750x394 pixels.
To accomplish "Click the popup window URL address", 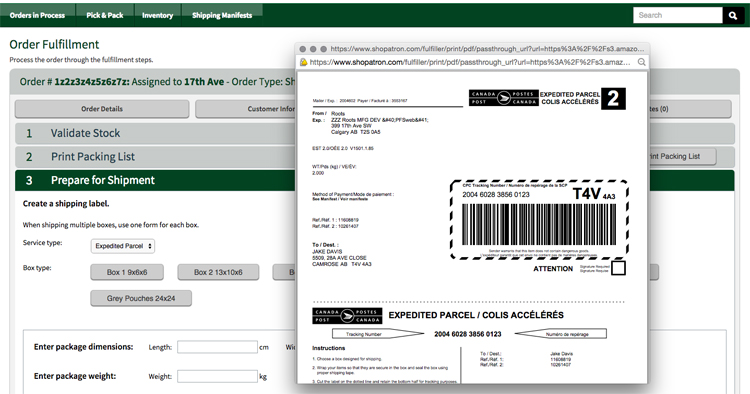I will coord(470,62).
